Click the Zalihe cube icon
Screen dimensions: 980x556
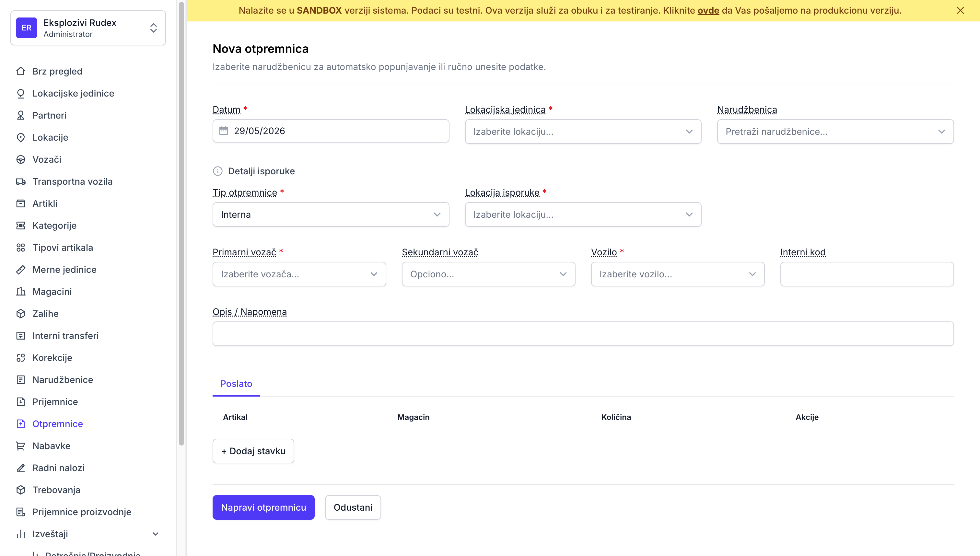[x=21, y=314]
